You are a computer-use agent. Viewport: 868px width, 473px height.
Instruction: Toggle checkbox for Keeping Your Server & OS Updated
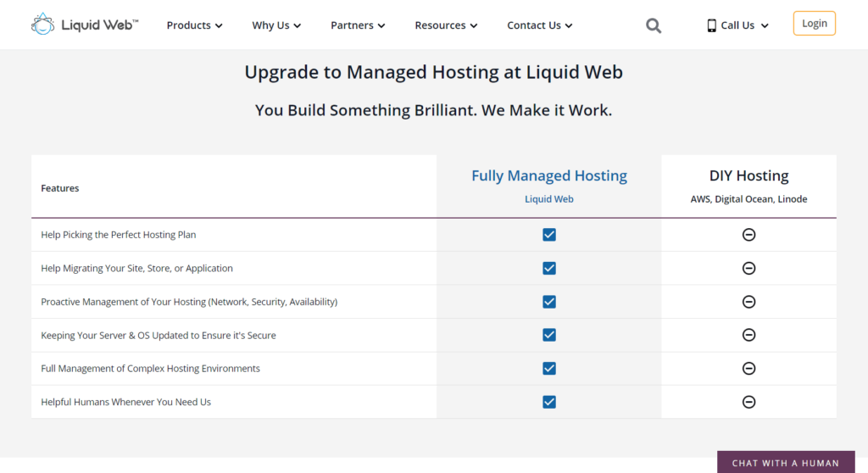[x=549, y=335]
